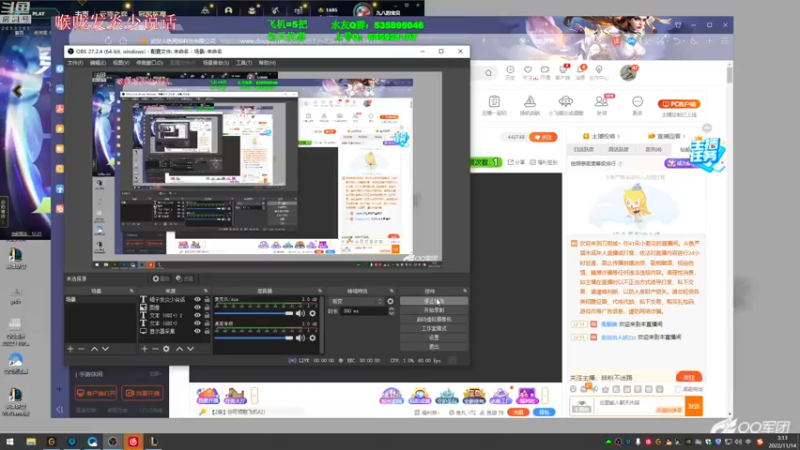Switch to the first ranking tab in Douyu chat panel
This screenshot has height=450, width=800.
coord(583,149)
